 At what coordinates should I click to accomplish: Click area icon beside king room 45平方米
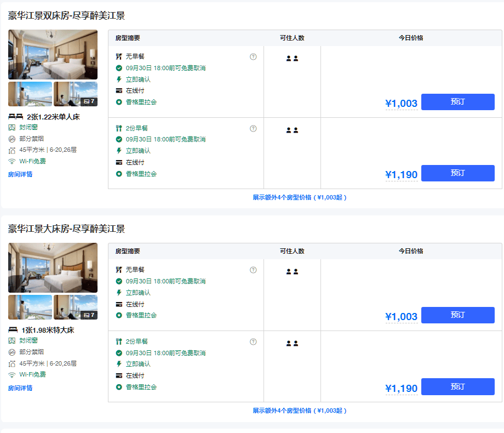[x=12, y=363]
